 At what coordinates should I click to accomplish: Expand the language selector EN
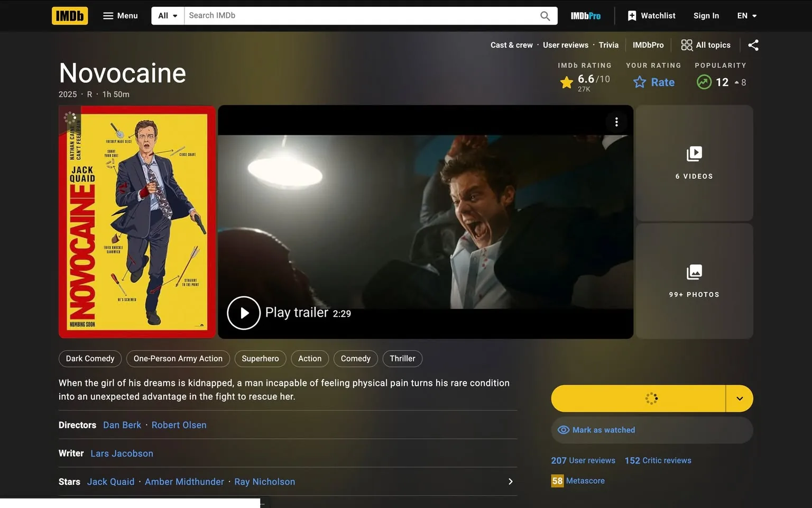746,15
